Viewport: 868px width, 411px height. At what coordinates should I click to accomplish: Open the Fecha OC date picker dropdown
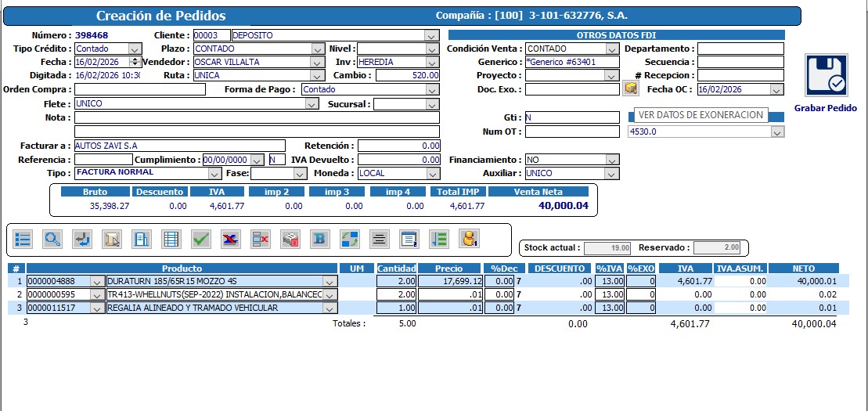pyautogui.click(x=777, y=90)
